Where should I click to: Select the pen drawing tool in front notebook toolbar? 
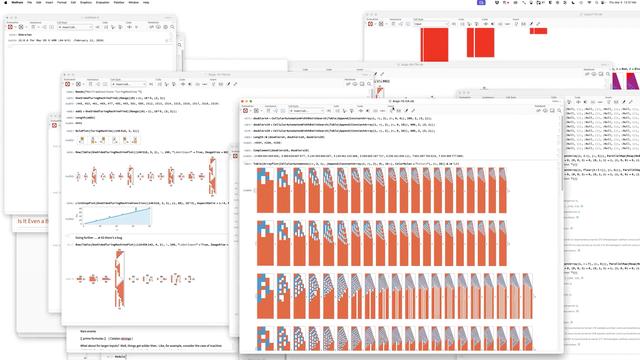coord(406,111)
